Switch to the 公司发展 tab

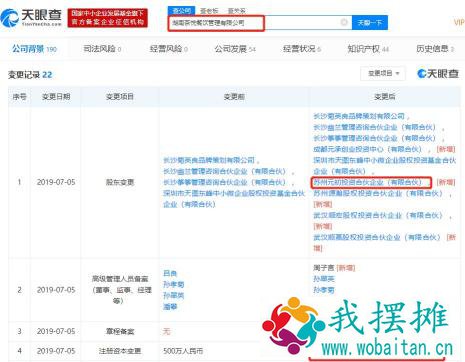click(235, 49)
